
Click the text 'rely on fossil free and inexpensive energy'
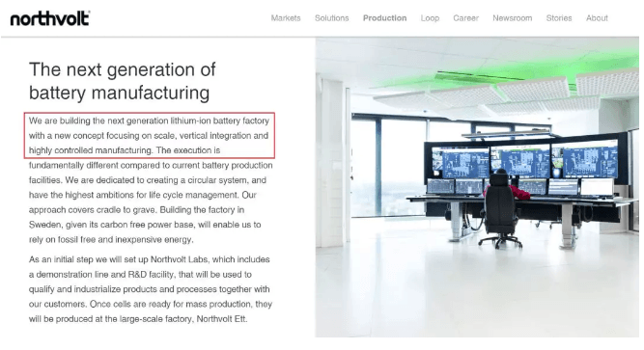pyautogui.click(x=111, y=240)
